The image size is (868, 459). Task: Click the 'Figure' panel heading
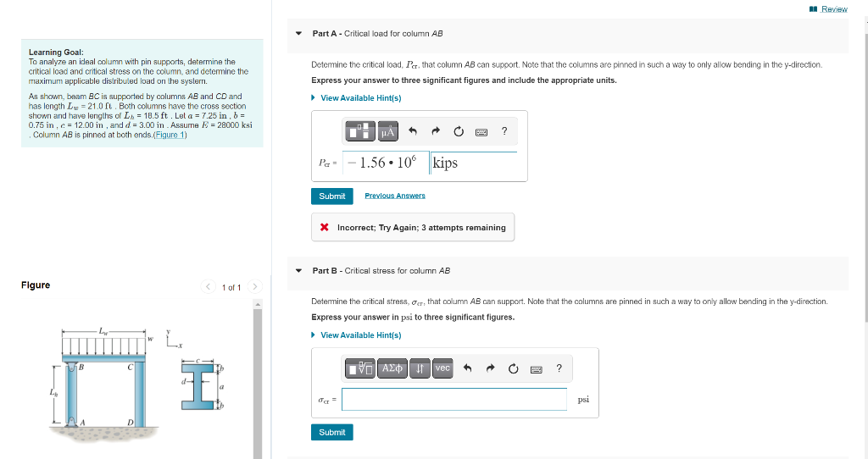point(36,285)
